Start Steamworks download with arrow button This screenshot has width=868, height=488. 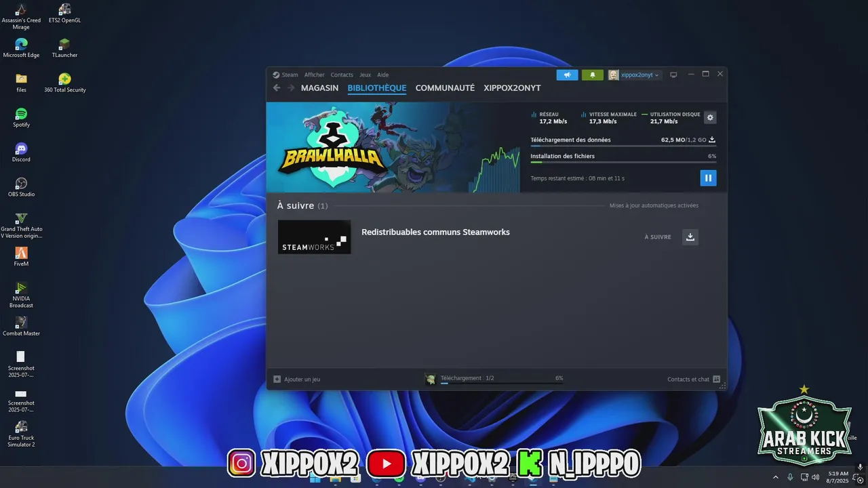click(690, 237)
